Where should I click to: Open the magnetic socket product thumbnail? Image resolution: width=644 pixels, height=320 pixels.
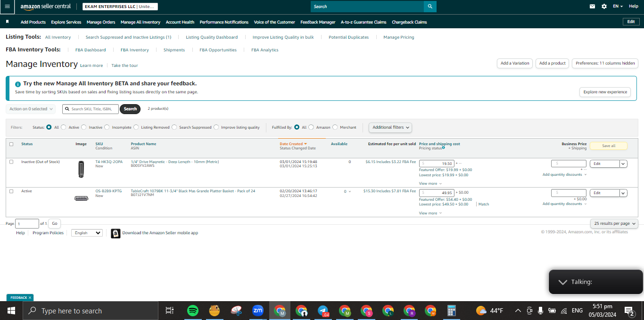coord(81,169)
